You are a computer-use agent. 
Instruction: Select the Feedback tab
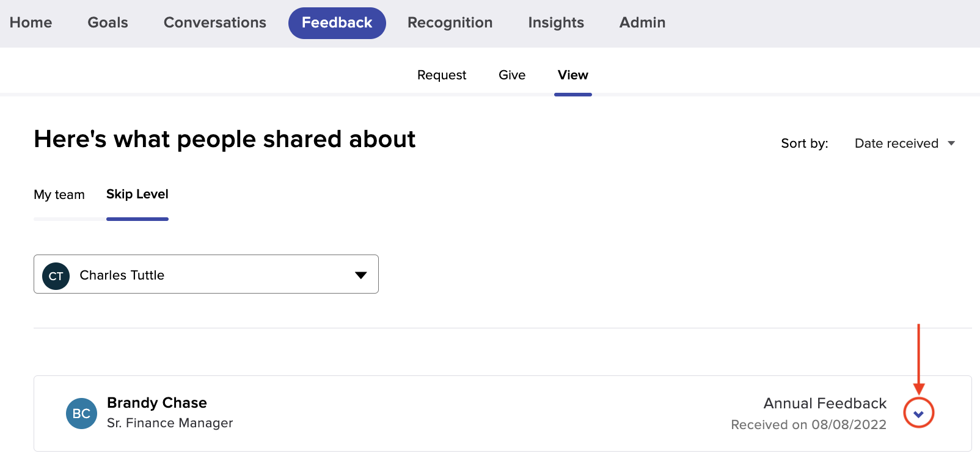tap(337, 23)
